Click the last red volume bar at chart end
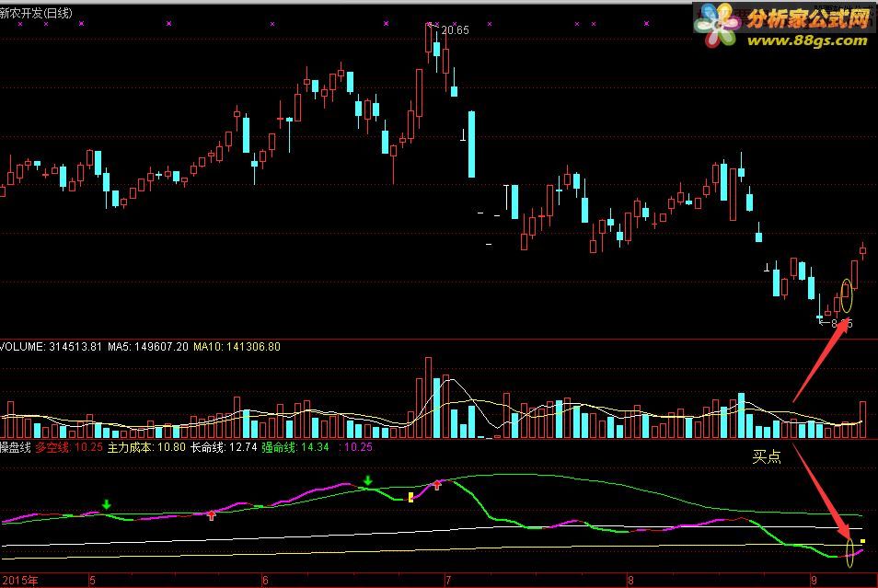This screenshot has width=878, height=588. click(x=863, y=420)
